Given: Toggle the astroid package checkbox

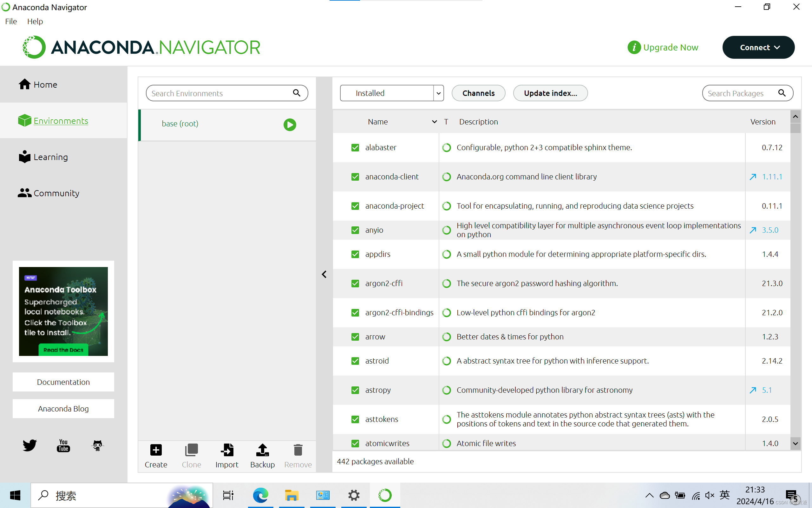Looking at the screenshot, I should [355, 361].
